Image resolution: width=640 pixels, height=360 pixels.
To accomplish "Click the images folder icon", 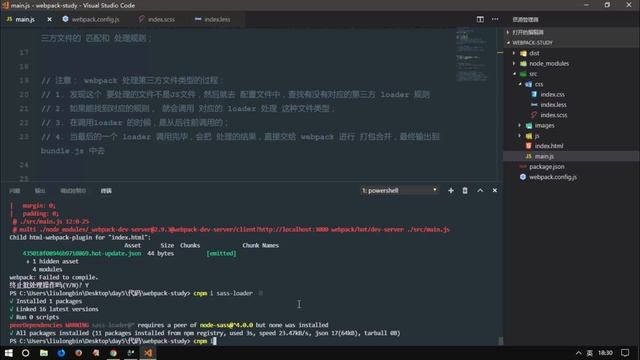I will click(529, 125).
